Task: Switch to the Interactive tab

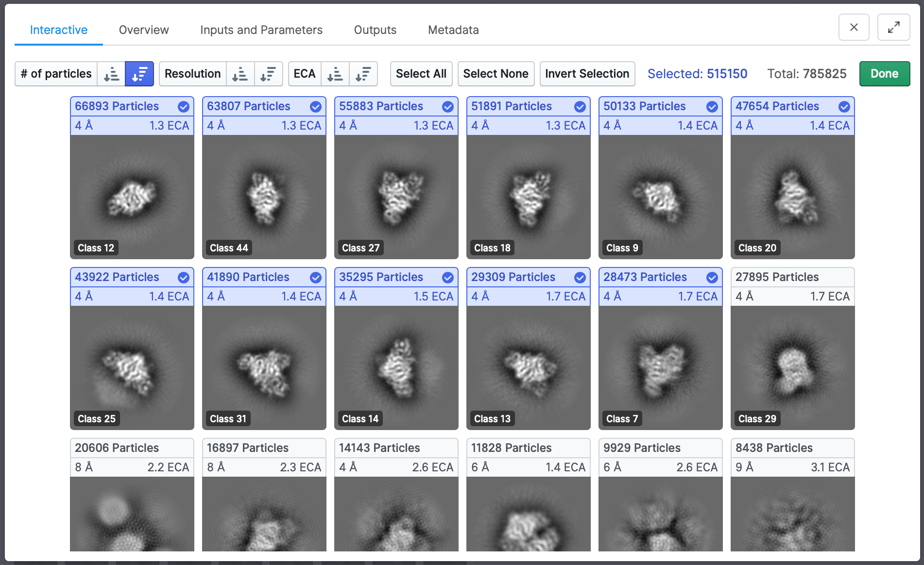Action: tap(59, 30)
